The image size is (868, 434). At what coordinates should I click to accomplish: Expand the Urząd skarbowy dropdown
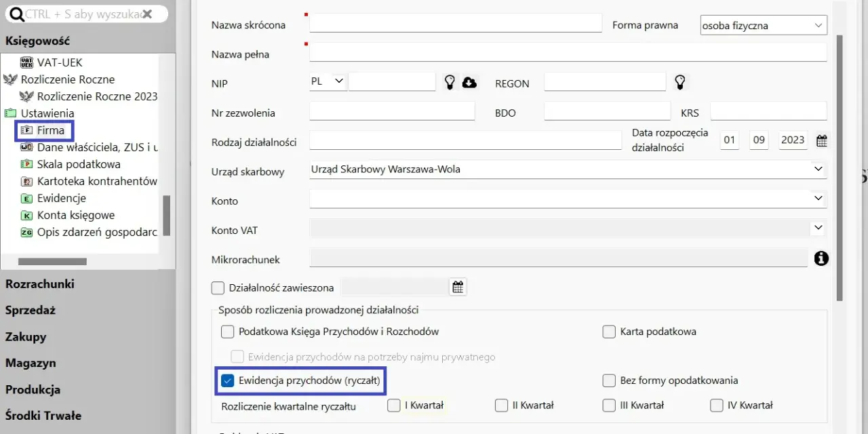point(568,170)
